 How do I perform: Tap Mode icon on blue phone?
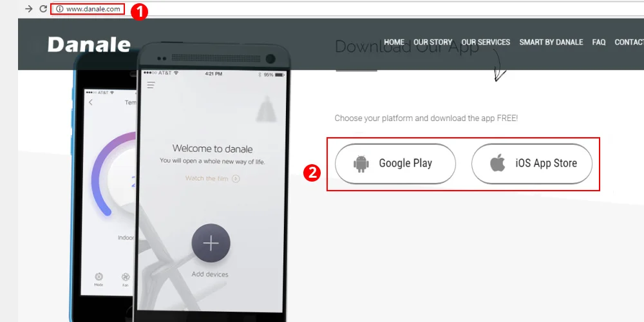coord(99,277)
